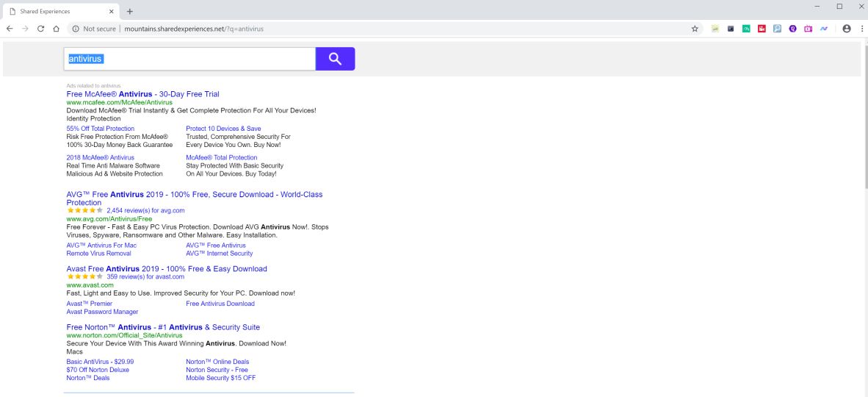Image resolution: width=868 pixels, height=397 pixels.
Task: Open Norton Security - Free link
Action: coord(217,370)
